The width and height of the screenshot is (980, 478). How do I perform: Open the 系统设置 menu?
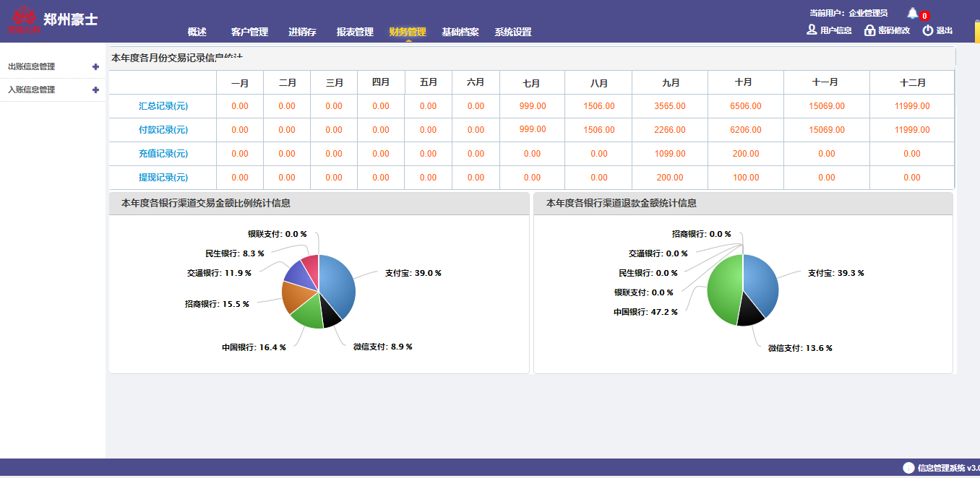point(513,32)
